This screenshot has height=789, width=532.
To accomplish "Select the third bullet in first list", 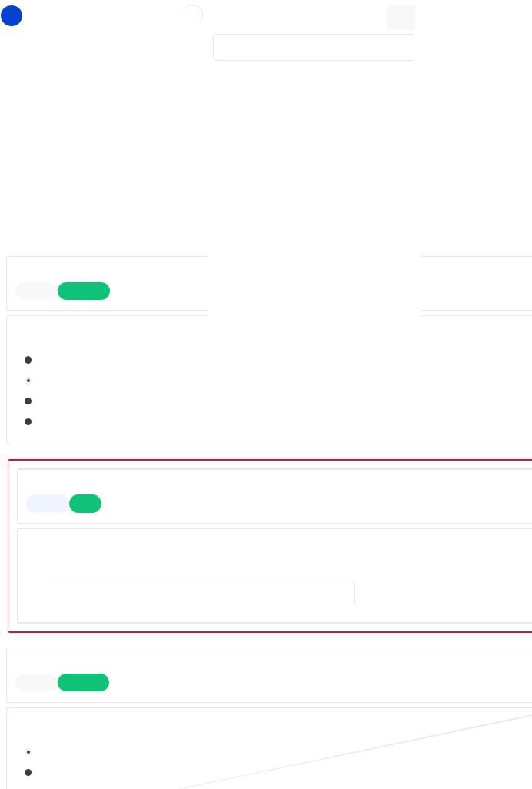I will coord(28,401).
